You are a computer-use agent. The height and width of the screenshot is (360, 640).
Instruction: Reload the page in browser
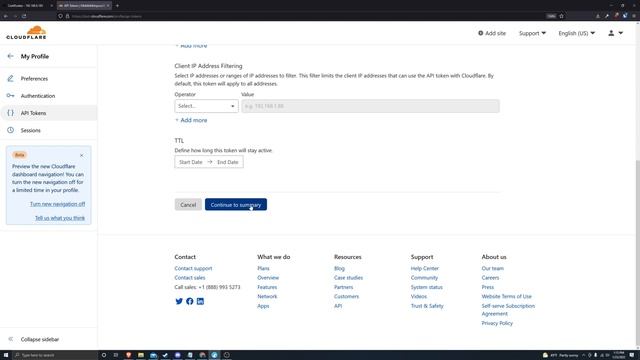(x=24, y=16)
